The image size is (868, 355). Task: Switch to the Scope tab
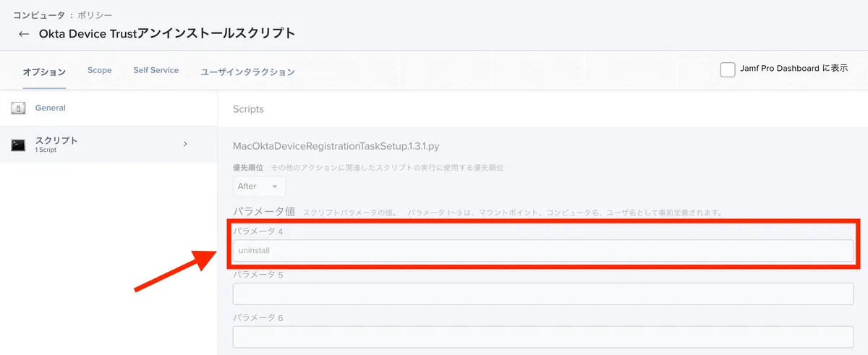tap(100, 71)
